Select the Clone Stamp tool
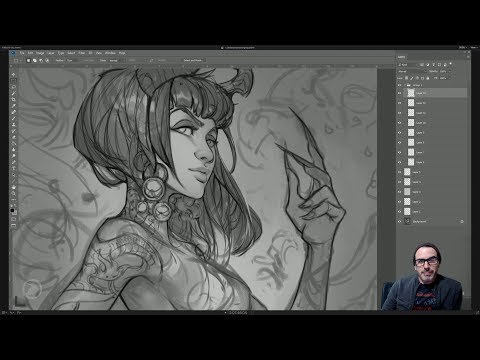The image size is (480, 360). (x=14, y=125)
